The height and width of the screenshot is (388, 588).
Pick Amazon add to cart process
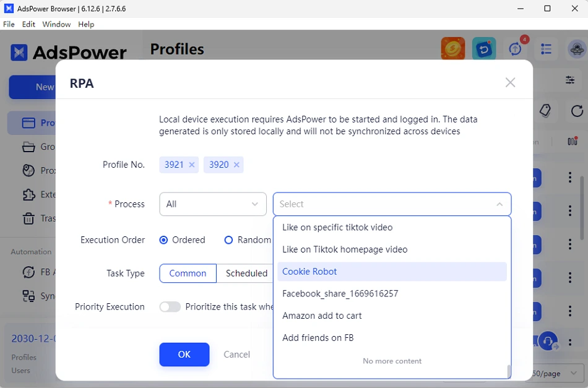(x=392, y=316)
